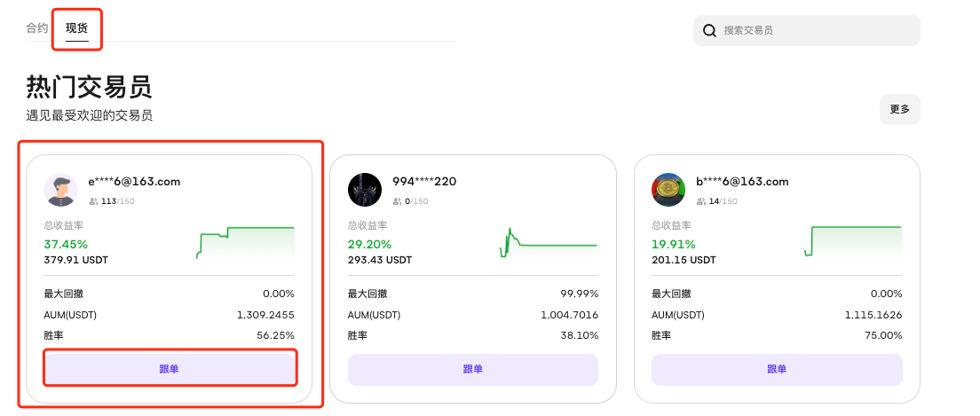980x416 pixels.
Task: Focus the 搜索交易员 search field
Action: point(817,31)
